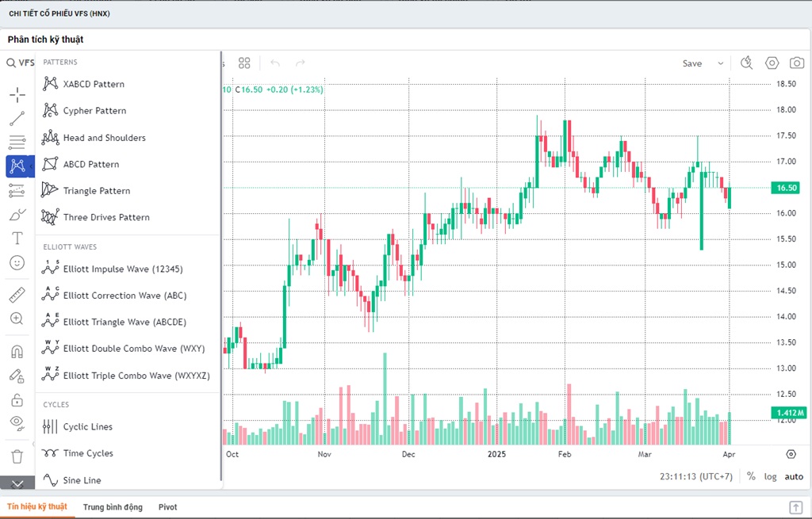Image resolution: width=812 pixels, height=519 pixels.
Task: Click the Save button
Action: (691, 63)
